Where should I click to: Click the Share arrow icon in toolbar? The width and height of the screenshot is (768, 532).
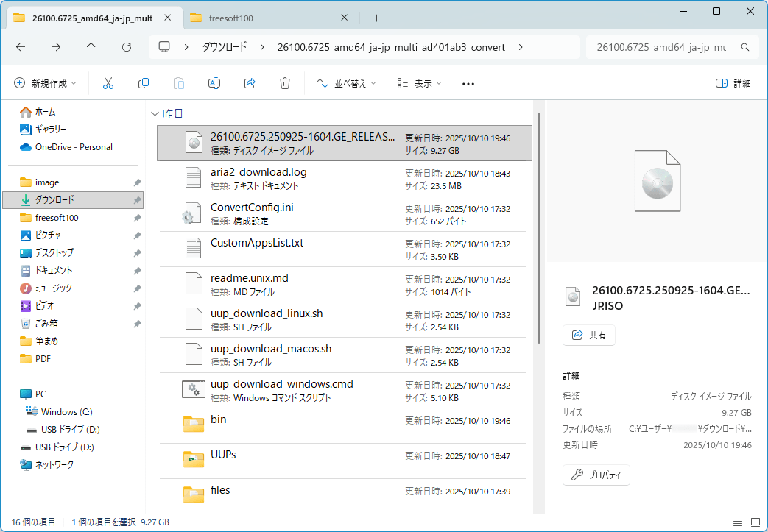(250, 84)
